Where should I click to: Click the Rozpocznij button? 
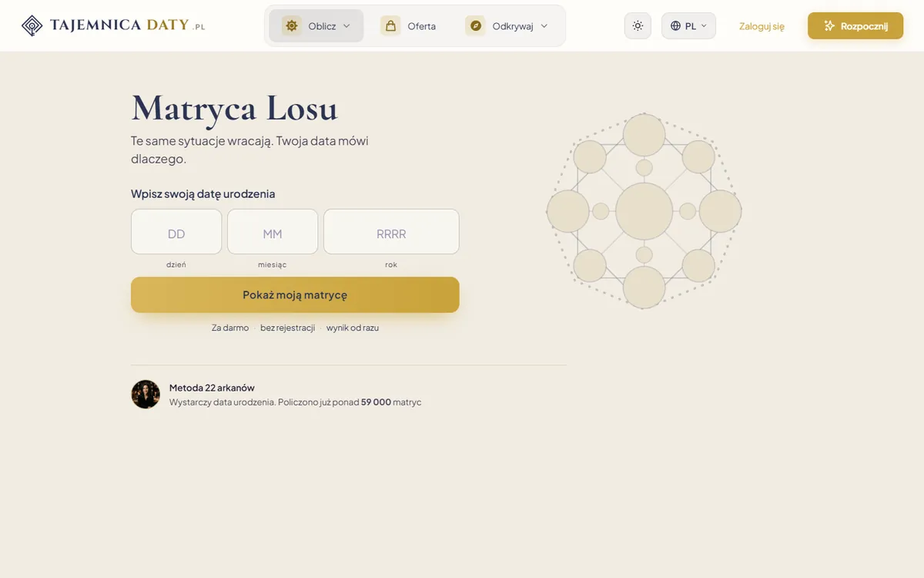point(855,25)
